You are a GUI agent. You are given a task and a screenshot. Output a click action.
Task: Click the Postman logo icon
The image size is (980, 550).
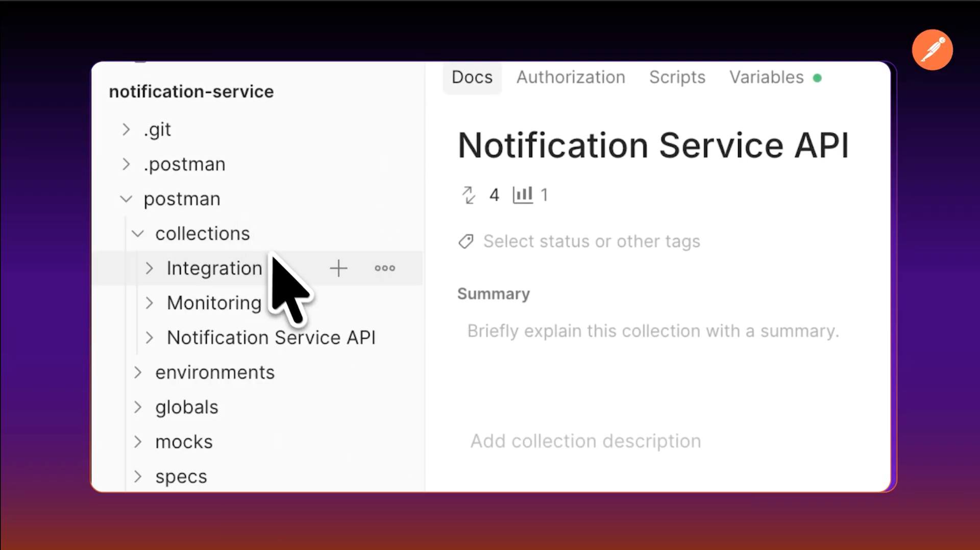(x=932, y=50)
